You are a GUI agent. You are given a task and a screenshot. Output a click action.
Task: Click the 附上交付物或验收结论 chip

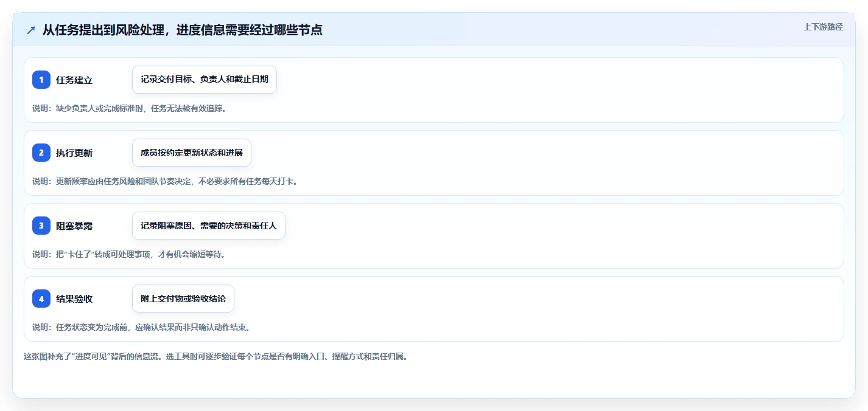tap(183, 299)
